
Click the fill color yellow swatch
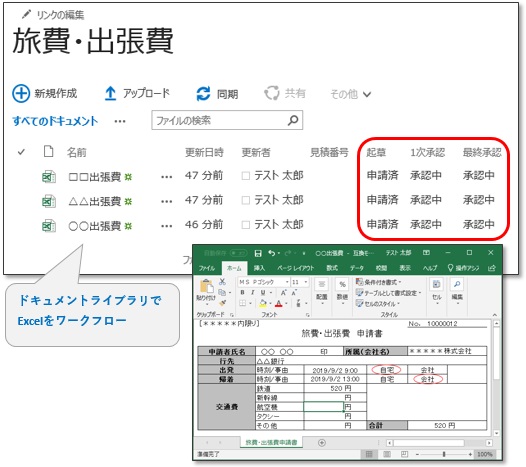[263, 303]
